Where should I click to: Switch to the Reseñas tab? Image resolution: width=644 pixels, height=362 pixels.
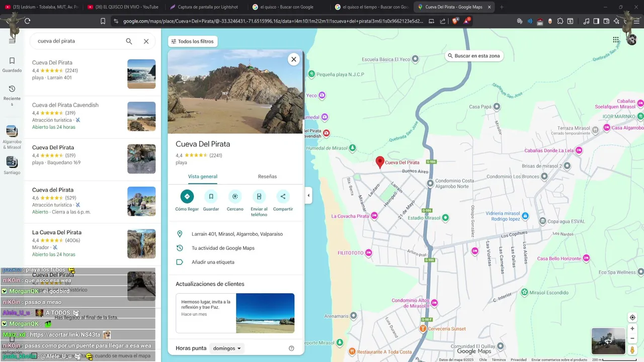(x=267, y=176)
